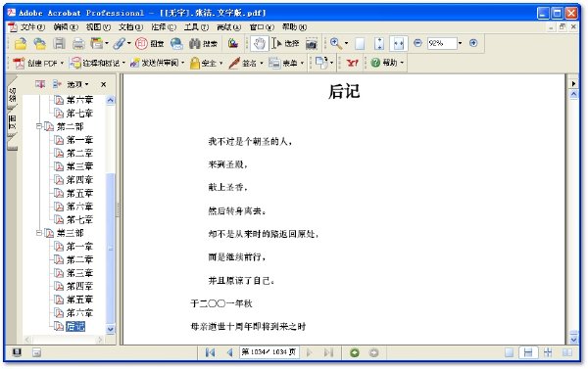
Task: Open the 表单 forms dropdown
Action: [286, 63]
